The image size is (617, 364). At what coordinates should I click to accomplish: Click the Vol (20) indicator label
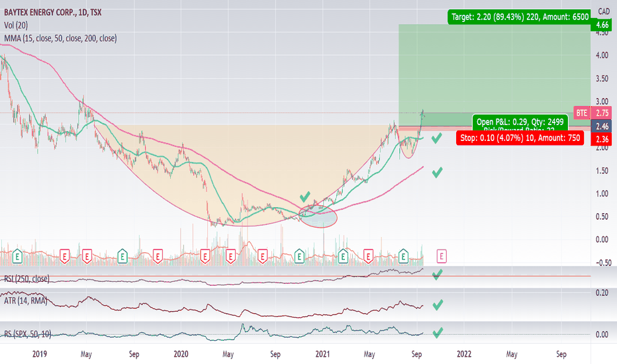[x=16, y=25]
